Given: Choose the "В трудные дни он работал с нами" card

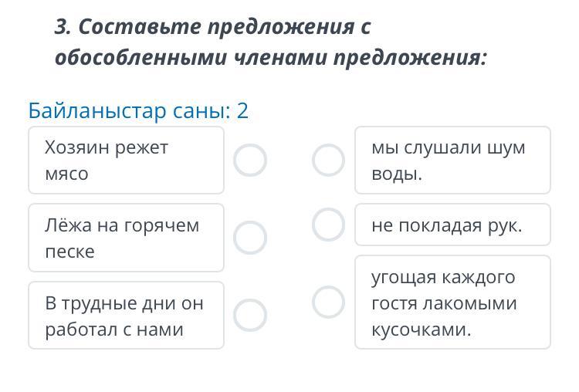Looking at the screenshot, I should 126,315.
